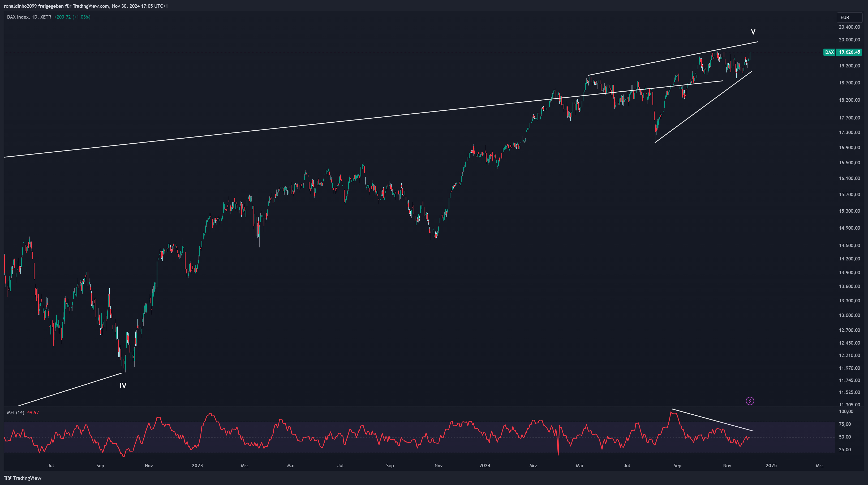868x485 pixels.
Task: Click the purple lightning bolt icon
Action: pyautogui.click(x=750, y=401)
